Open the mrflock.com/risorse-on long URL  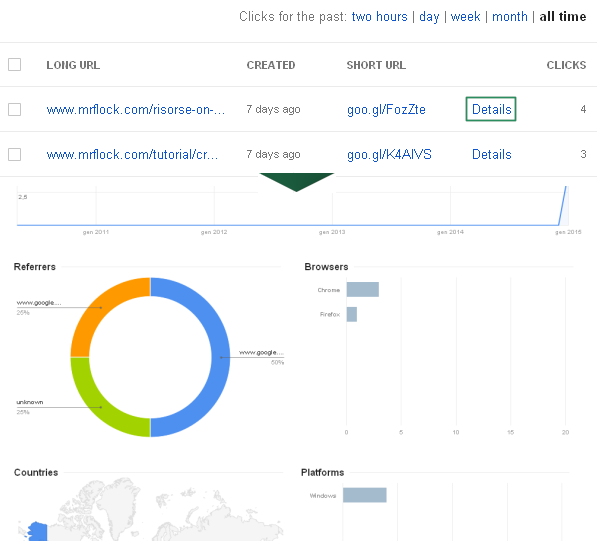point(135,110)
